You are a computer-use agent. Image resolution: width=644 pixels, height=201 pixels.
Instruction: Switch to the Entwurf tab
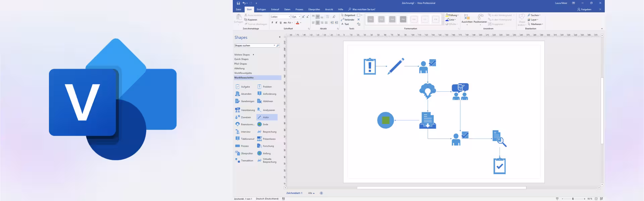coord(275,9)
